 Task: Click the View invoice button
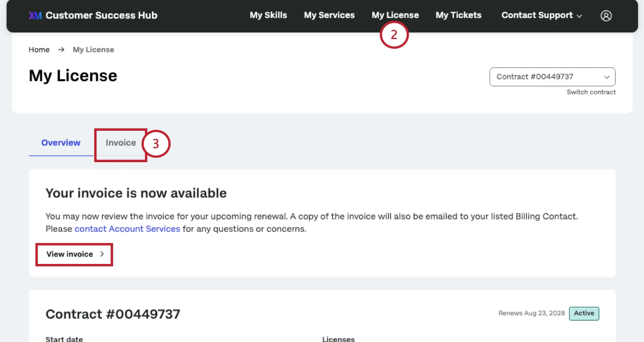click(x=74, y=254)
